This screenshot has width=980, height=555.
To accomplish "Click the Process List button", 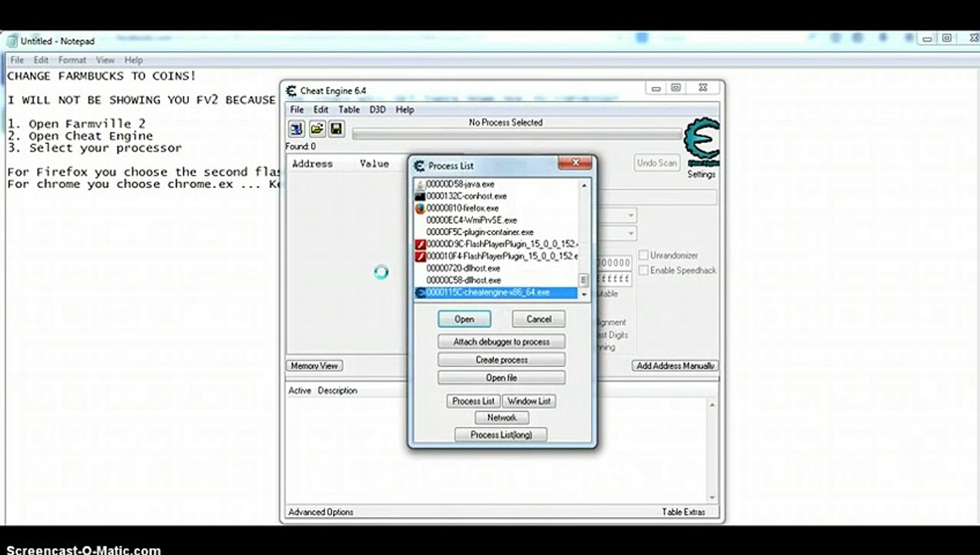I will point(473,401).
